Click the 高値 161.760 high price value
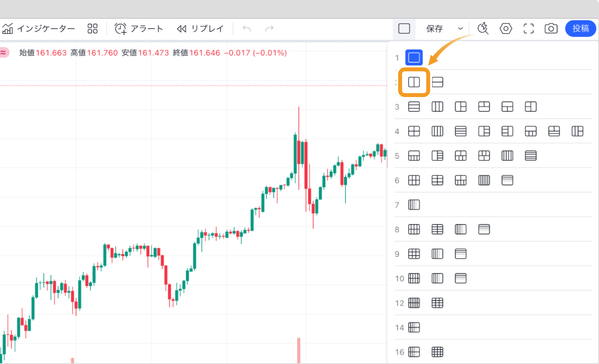Image resolution: width=599 pixels, height=364 pixels. 94,53
